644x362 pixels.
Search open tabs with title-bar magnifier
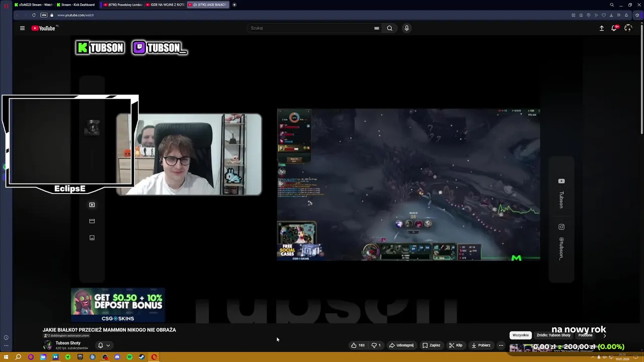[612, 5]
